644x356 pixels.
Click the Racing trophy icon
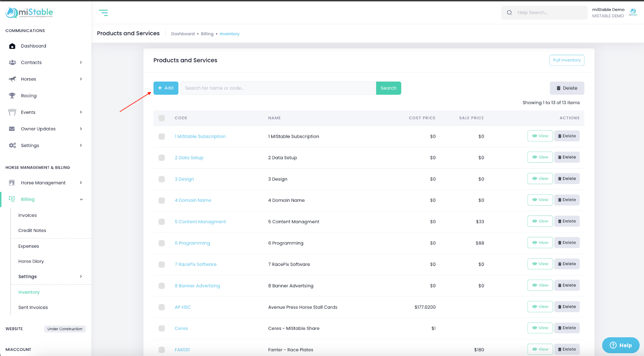coord(12,95)
